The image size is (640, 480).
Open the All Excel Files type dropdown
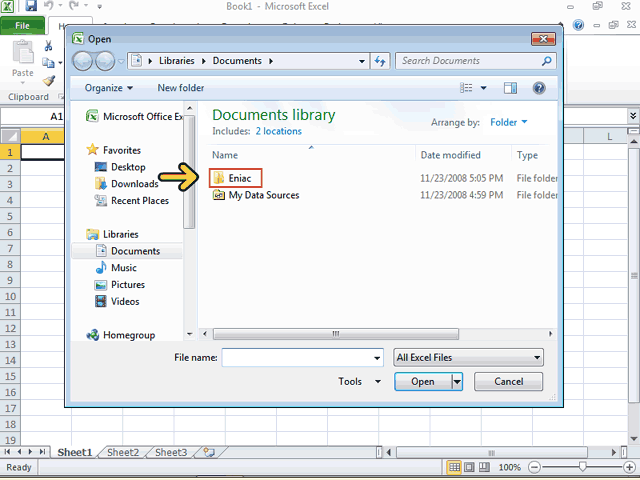click(468, 358)
